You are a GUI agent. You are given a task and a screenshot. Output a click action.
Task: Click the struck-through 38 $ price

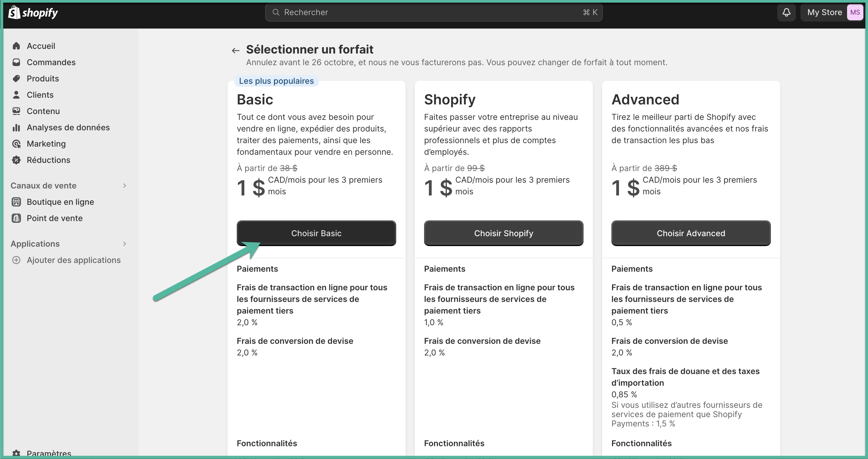[289, 168]
